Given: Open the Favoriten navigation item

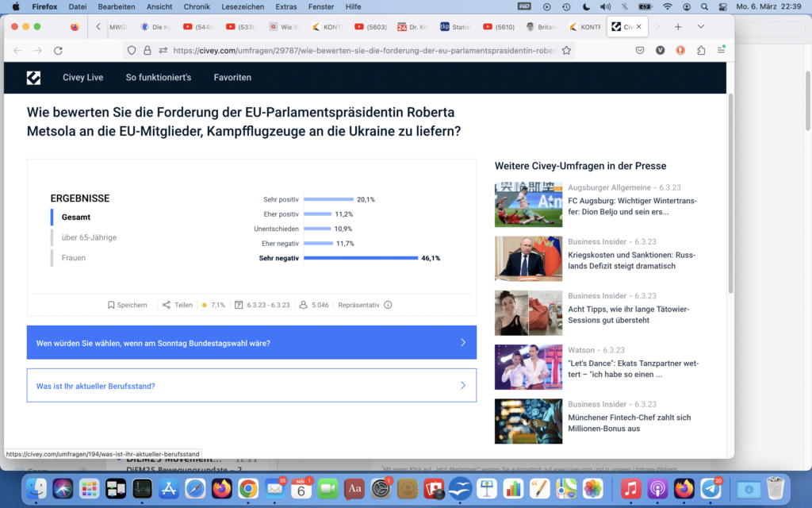Looking at the screenshot, I should (x=232, y=78).
